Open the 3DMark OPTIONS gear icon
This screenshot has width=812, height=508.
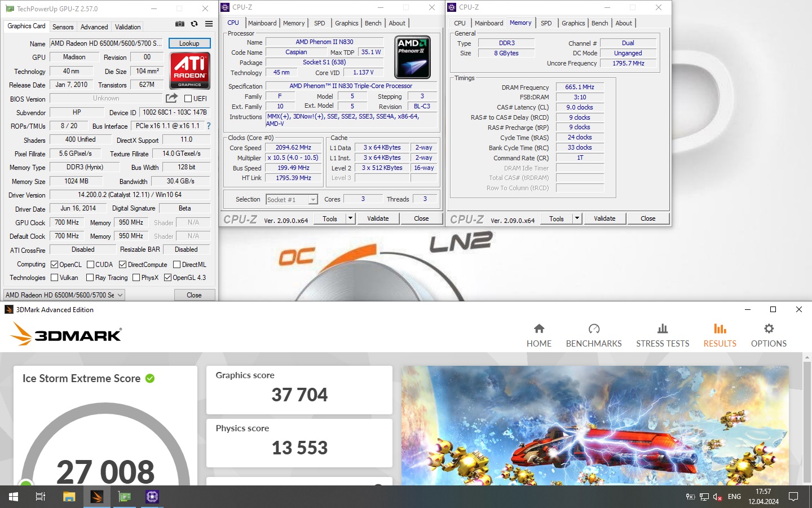tap(769, 329)
